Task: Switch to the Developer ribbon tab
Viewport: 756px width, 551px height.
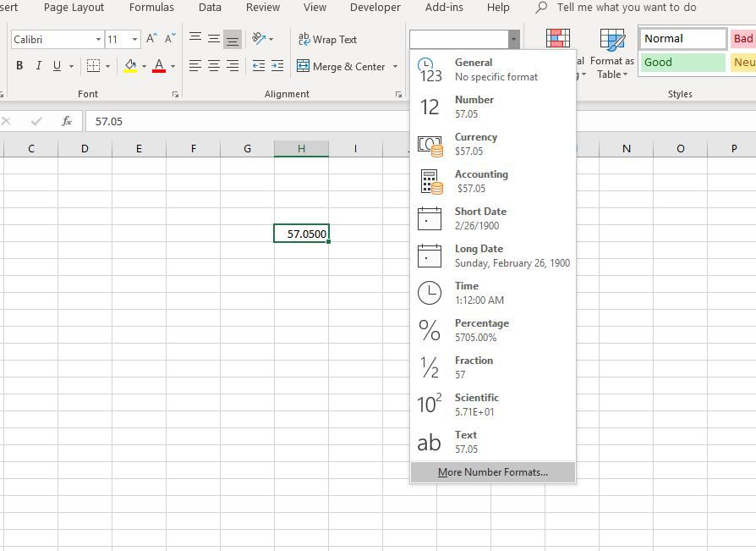Action: pyautogui.click(x=375, y=8)
